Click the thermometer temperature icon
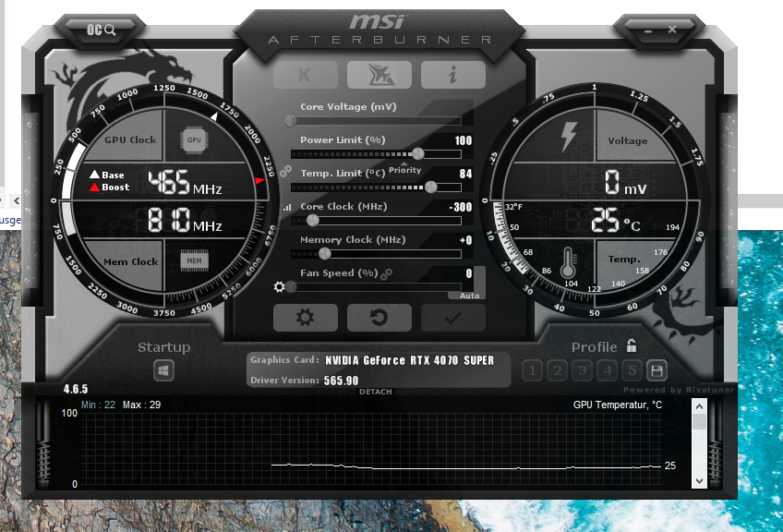 (x=568, y=262)
